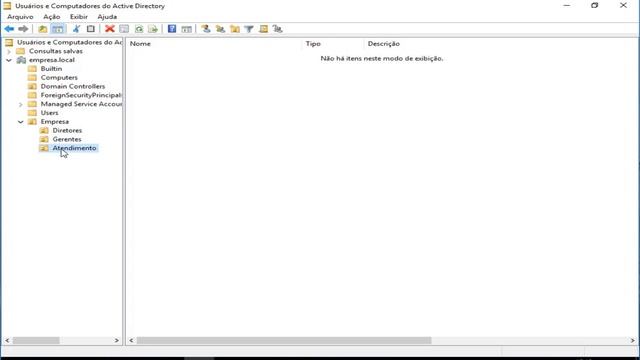640x360 pixels.
Task: Click the Refresh toolbar icon
Action: pyautogui.click(x=139, y=29)
